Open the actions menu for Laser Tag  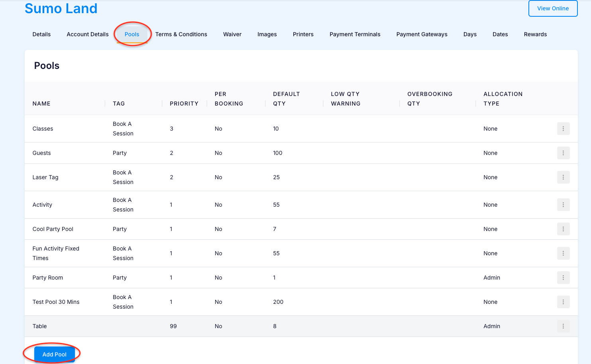click(563, 177)
